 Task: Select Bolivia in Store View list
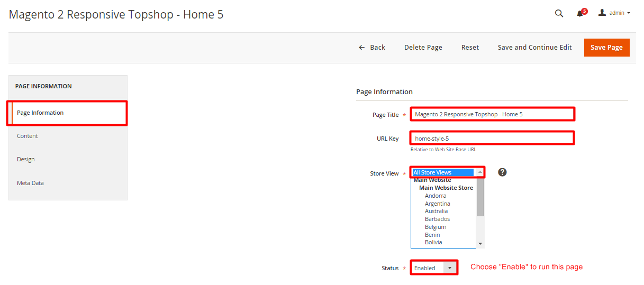coord(434,242)
